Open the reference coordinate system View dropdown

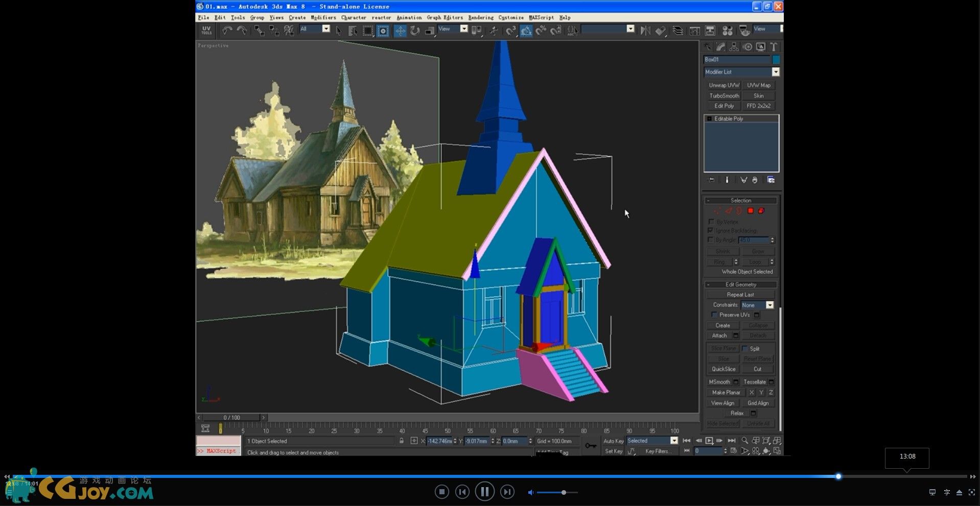click(x=464, y=29)
